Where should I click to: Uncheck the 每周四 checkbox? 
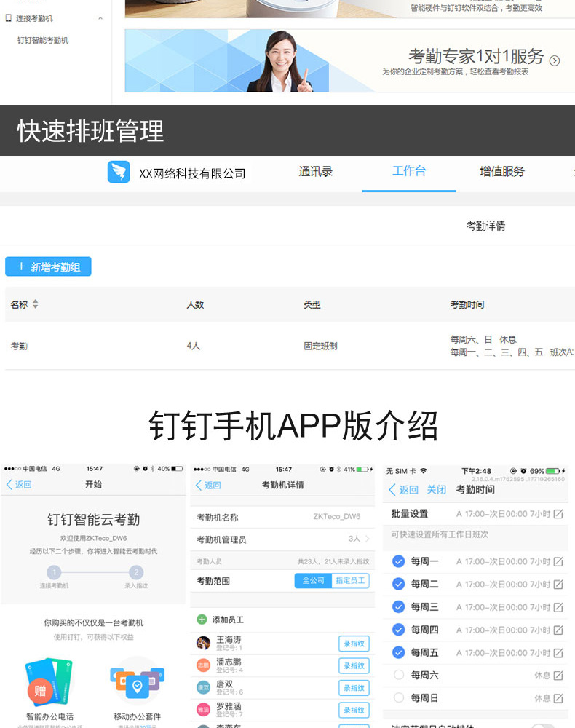pyautogui.click(x=399, y=630)
